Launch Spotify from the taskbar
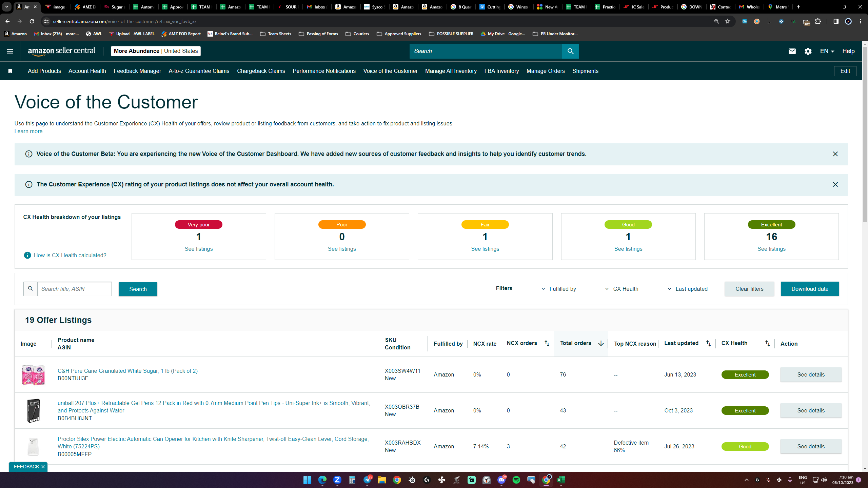 (x=516, y=480)
